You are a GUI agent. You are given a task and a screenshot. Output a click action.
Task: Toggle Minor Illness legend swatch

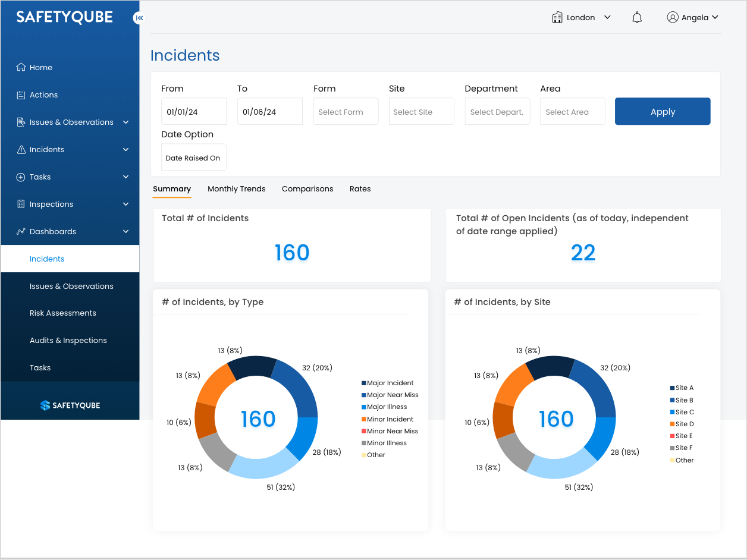pos(364,443)
